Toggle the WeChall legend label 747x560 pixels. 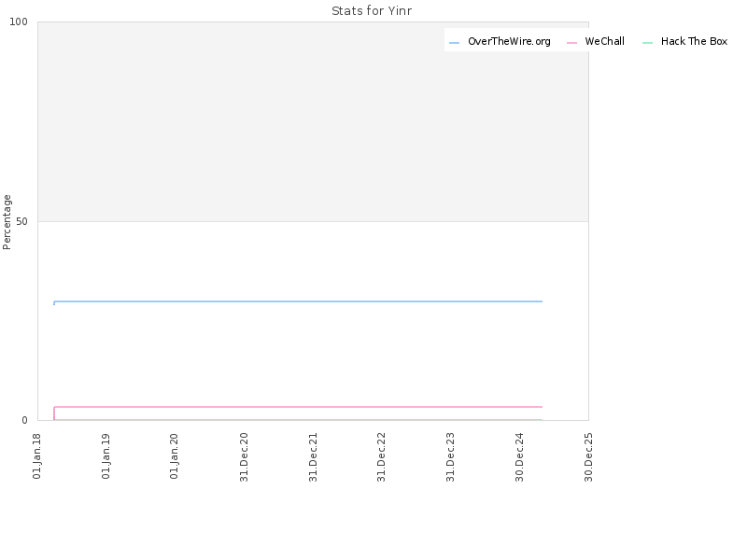(604, 41)
